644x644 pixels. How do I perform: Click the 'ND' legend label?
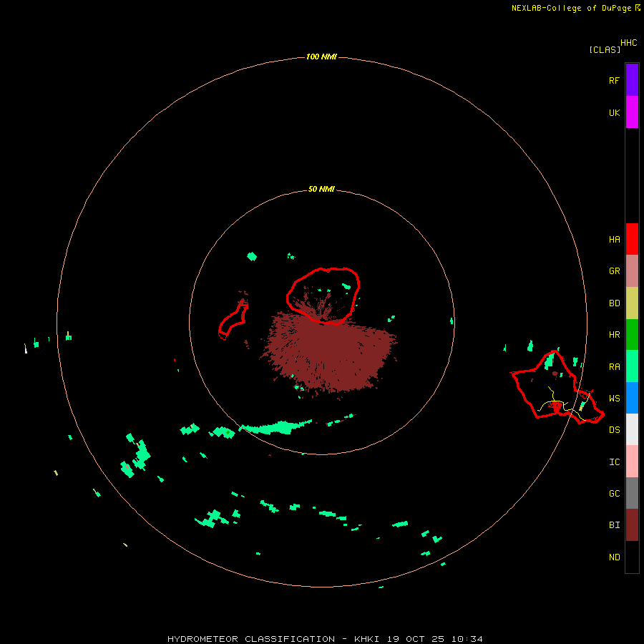[x=615, y=557]
